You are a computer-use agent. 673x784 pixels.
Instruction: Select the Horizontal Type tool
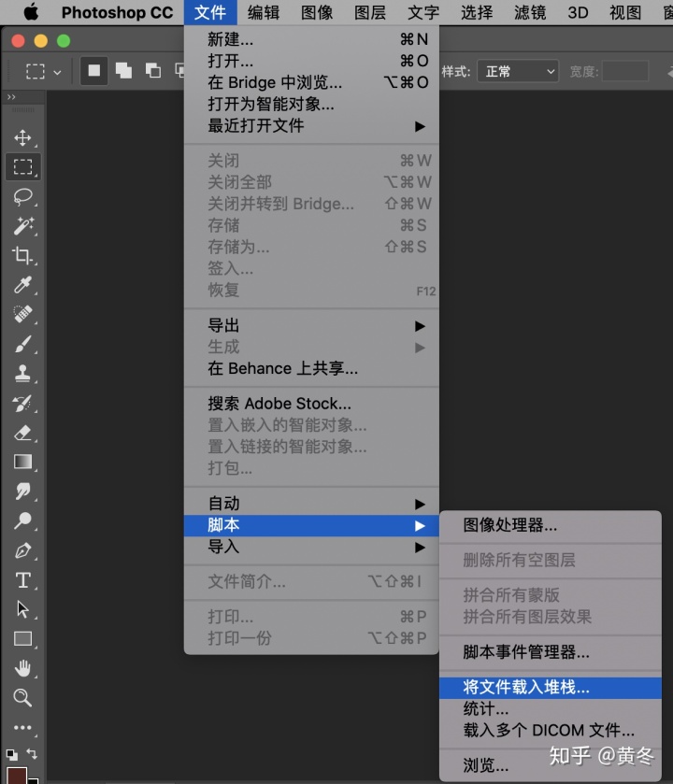(22, 580)
